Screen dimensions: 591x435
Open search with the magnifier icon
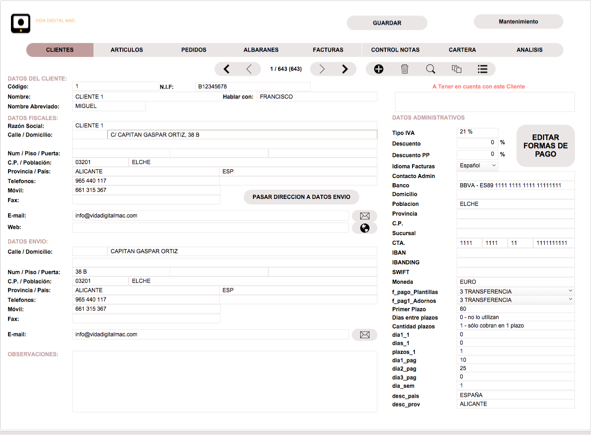(430, 69)
